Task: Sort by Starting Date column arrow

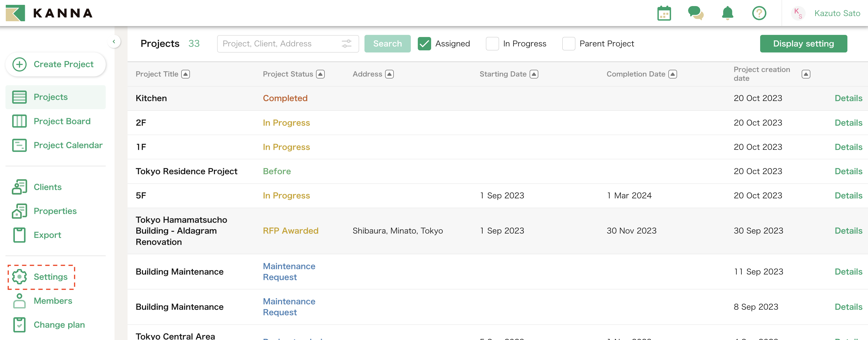Action: (534, 74)
